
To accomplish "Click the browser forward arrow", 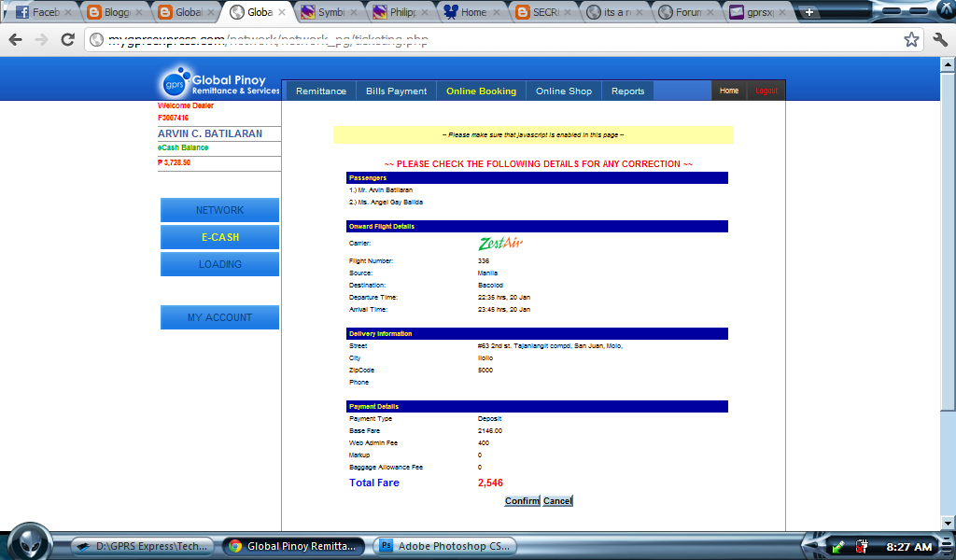I will tap(41, 39).
